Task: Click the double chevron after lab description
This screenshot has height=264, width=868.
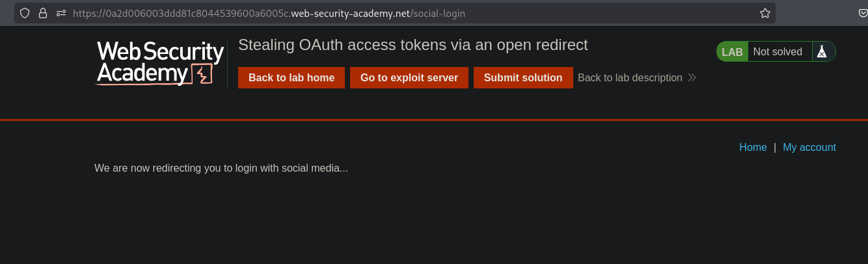Action: click(692, 78)
